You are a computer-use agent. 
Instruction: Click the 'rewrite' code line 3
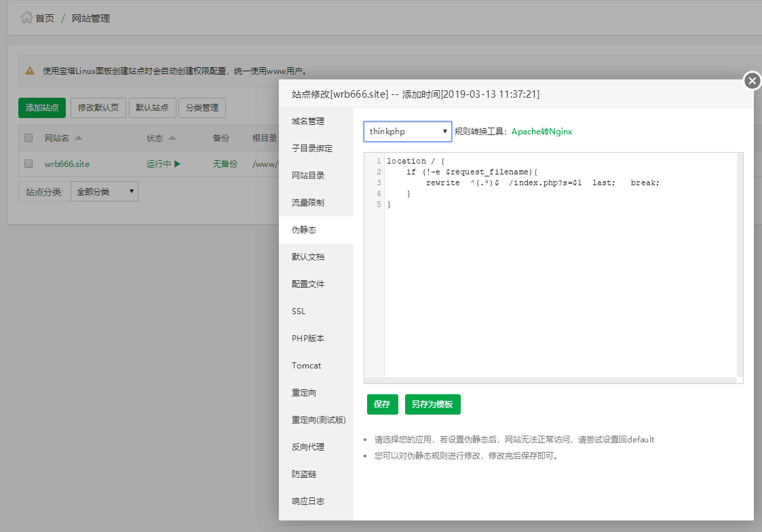click(x=542, y=183)
